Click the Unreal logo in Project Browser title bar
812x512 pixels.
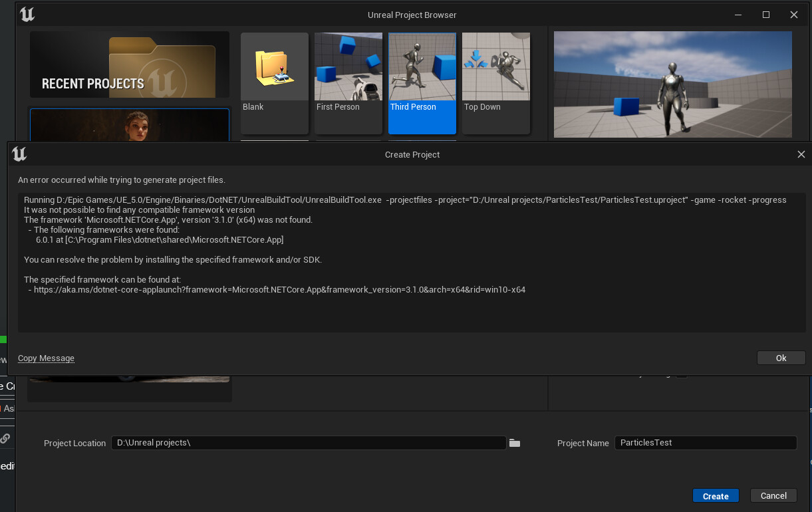pyautogui.click(x=27, y=14)
